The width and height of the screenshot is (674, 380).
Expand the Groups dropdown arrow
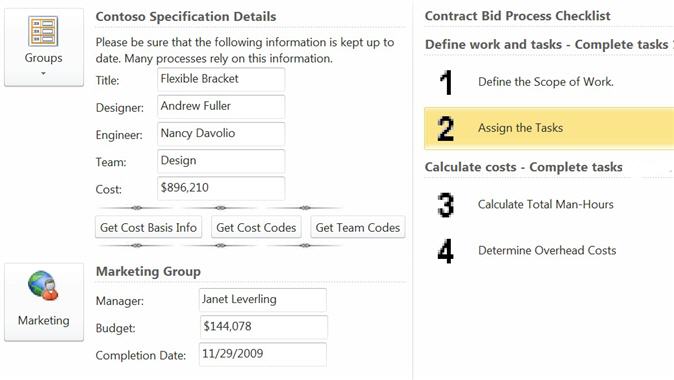point(43,74)
